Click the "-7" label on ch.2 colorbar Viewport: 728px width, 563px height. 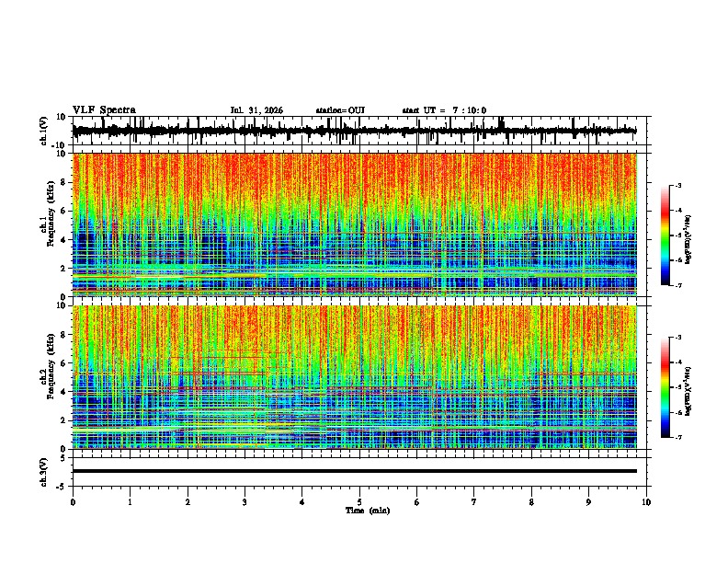pyautogui.click(x=678, y=437)
